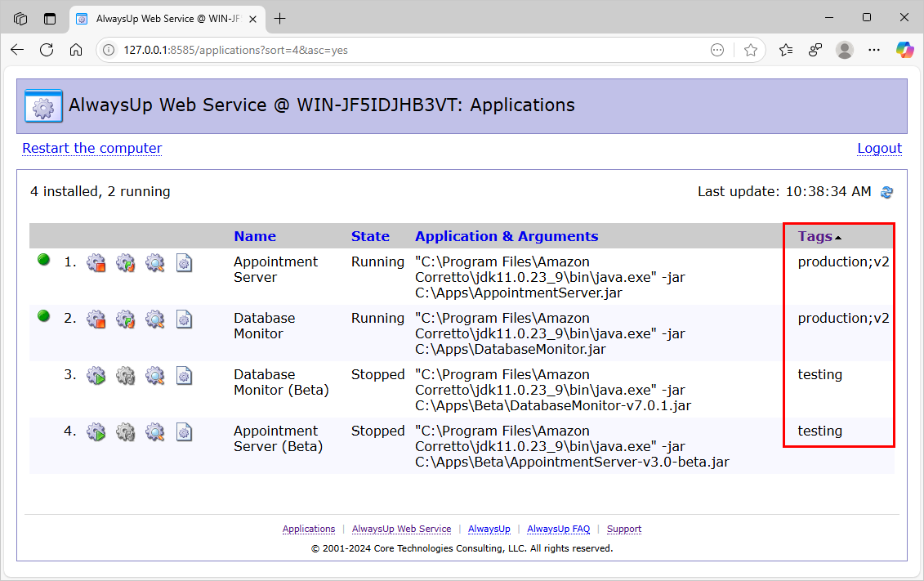924x581 pixels.
Task: Click 'production;v2' tag in Appointment Server row
Action: pos(843,262)
